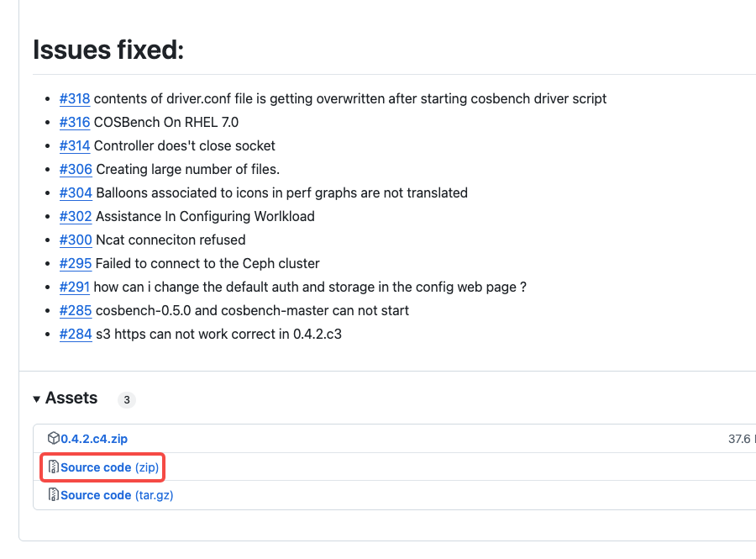Viewport: 756px width, 559px height.
Task: Click the zip file icon beside Source code (zip)
Action: pos(54,467)
